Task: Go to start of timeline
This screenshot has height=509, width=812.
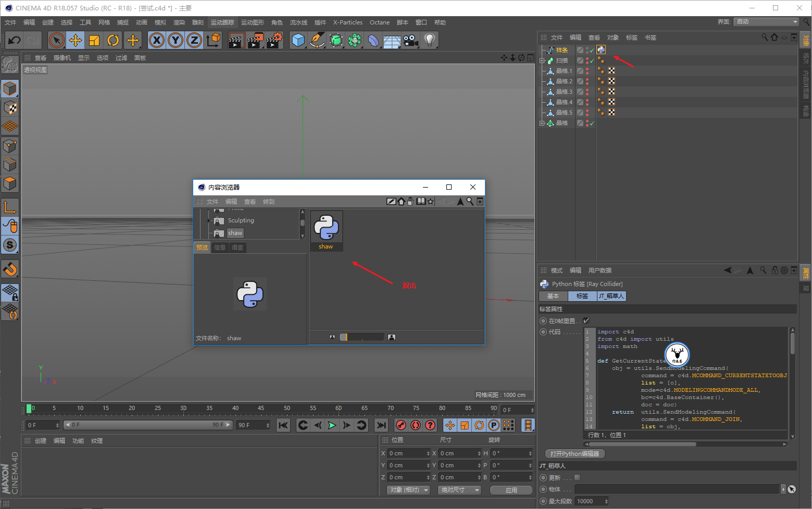Action: click(x=283, y=425)
